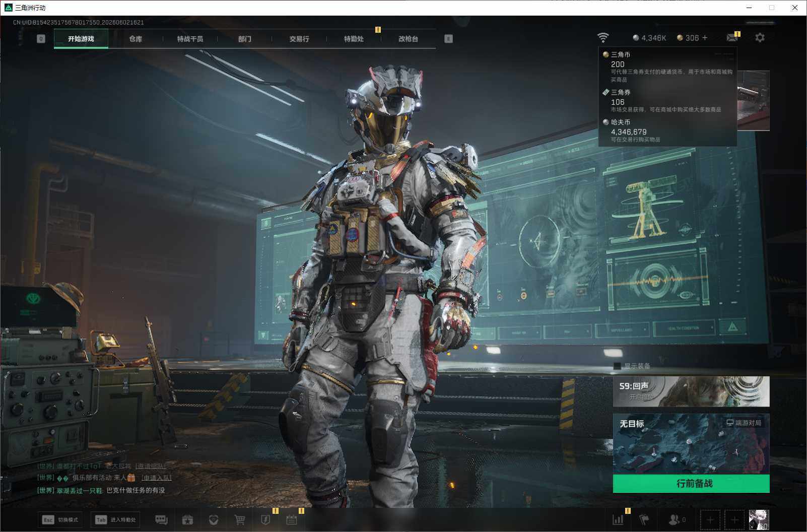The height and width of the screenshot is (532, 807).
Task: Click the 申请入队 link in world chat
Action: [156, 478]
